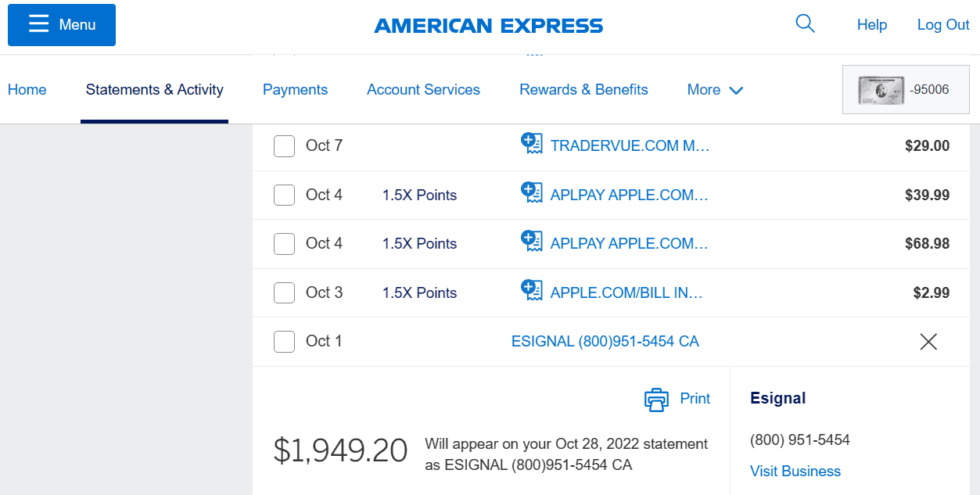Switch to the Payments tab
The width and height of the screenshot is (980, 495).
295,90
